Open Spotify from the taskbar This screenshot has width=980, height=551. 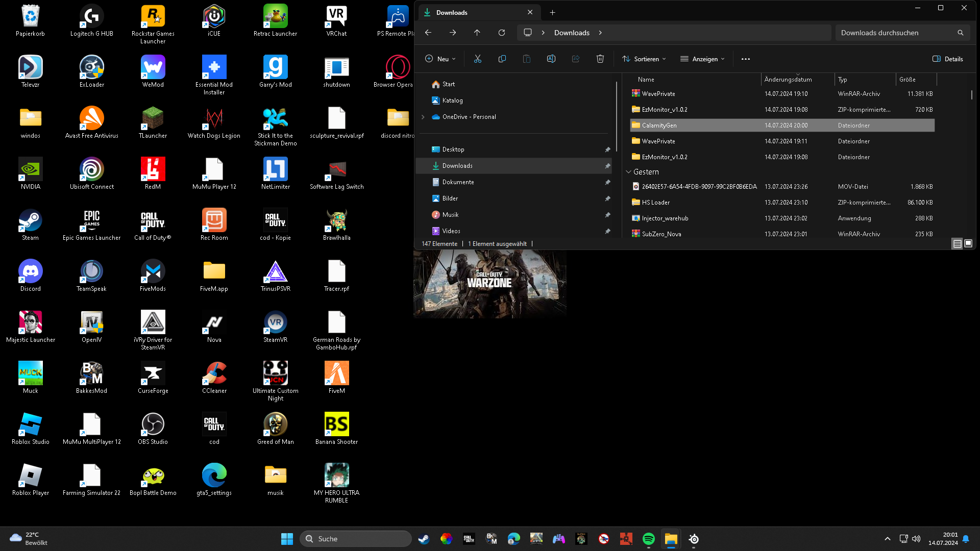point(648,539)
